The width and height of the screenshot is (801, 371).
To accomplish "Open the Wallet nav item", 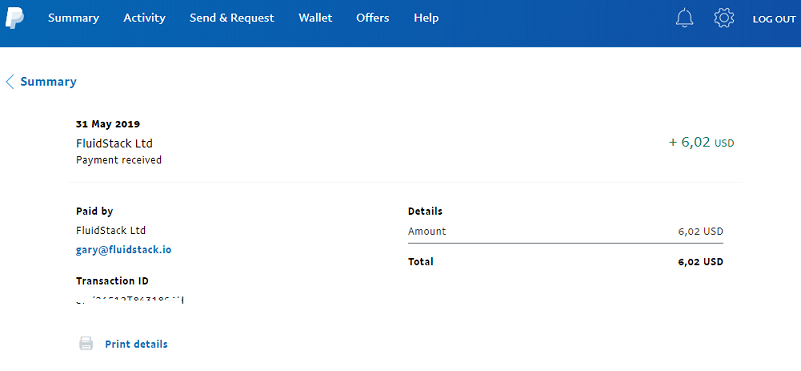I will coord(315,18).
